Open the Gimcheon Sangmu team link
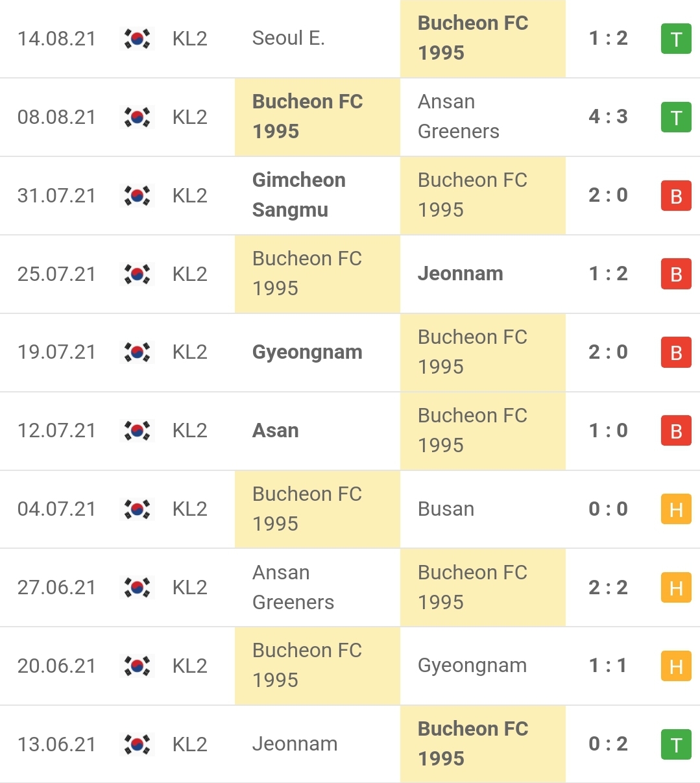 tap(298, 195)
